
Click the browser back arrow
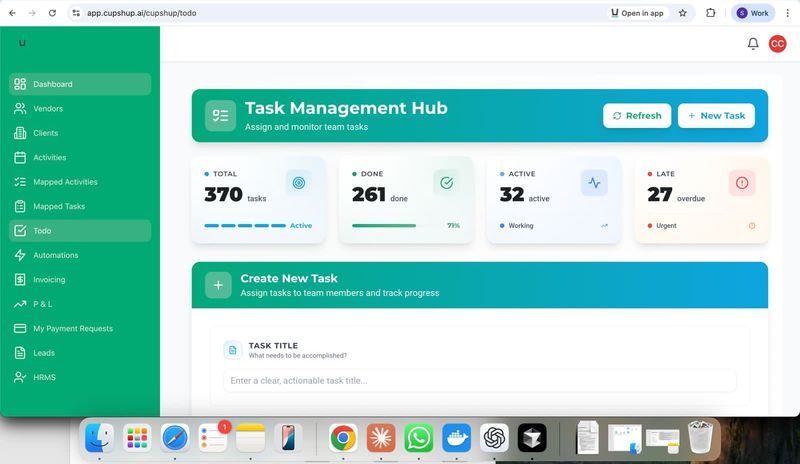click(x=12, y=13)
